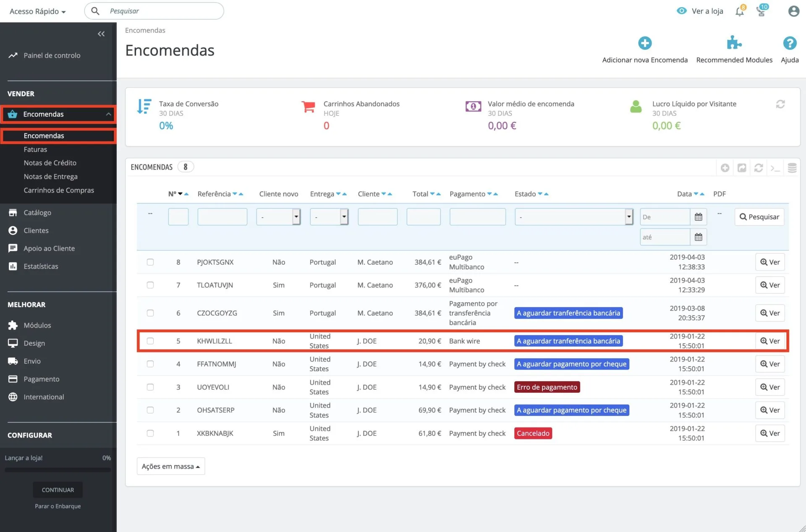Screen dimensions: 806x532
Task: Click the trophy icon in the header
Action: pyautogui.click(x=761, y=11)
